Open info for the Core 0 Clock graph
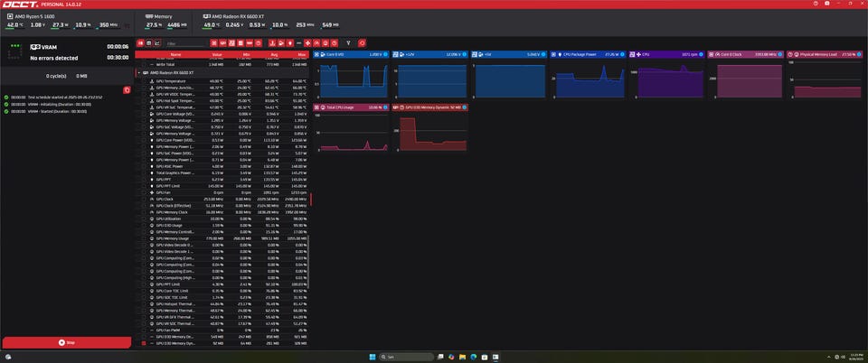The height and width of the screenshot is (363, 868). [781, 55]
